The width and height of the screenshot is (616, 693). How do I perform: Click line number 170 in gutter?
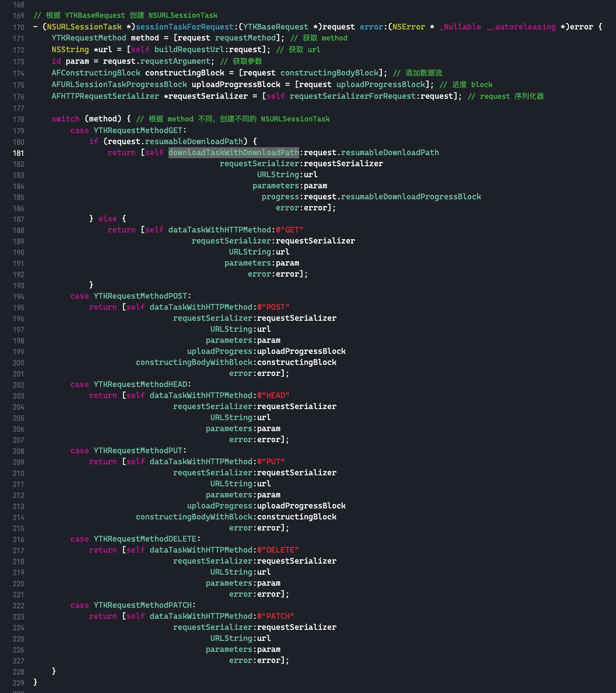pyautogui.click(x=18, y=28)
